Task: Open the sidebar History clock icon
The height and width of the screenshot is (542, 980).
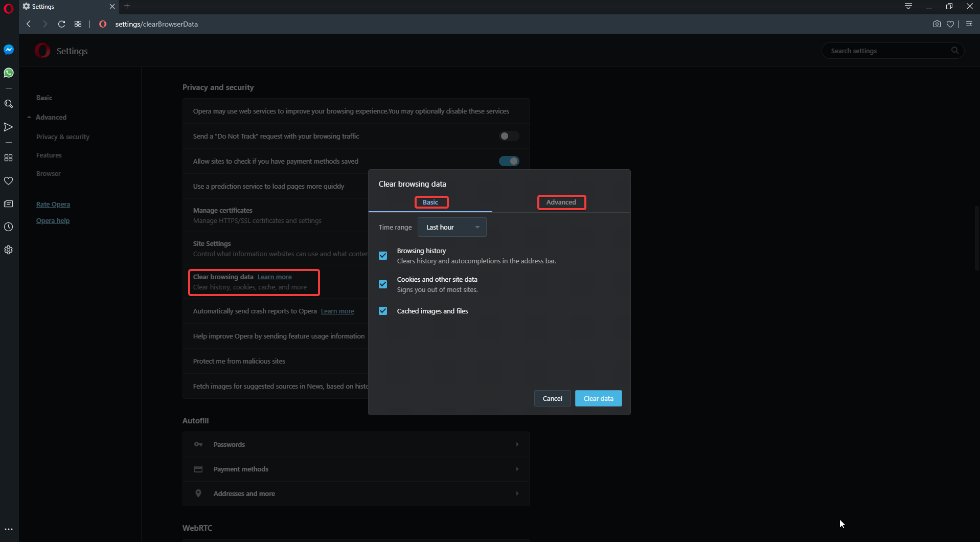Action: [x=9, y=227]
